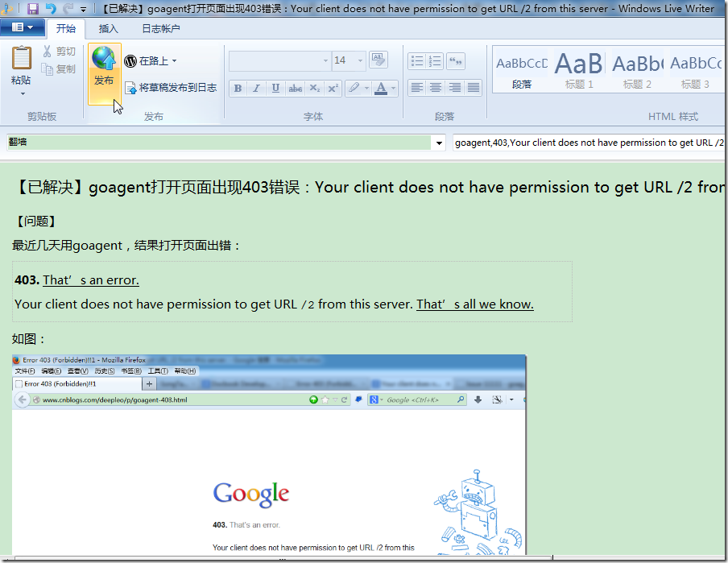Image resolution: width=728 pixels, height=563 pixels.
Task: Click the numbered list icon
Action: [435, 61]
